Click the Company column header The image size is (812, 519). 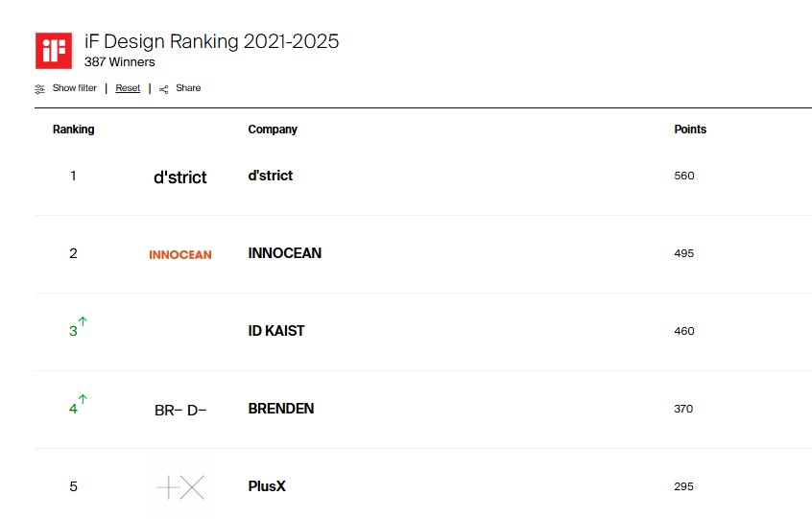273,130
